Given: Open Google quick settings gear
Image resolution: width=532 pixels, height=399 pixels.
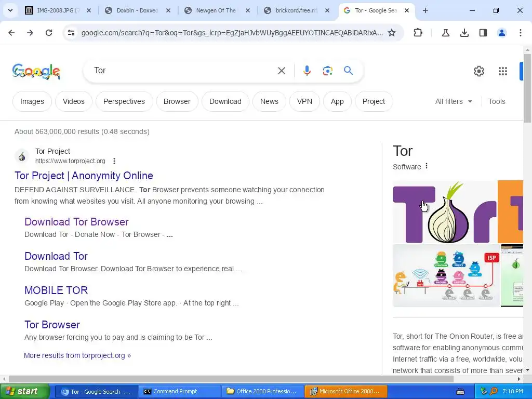Looking at the screenshot, I should tap(478, 71).
